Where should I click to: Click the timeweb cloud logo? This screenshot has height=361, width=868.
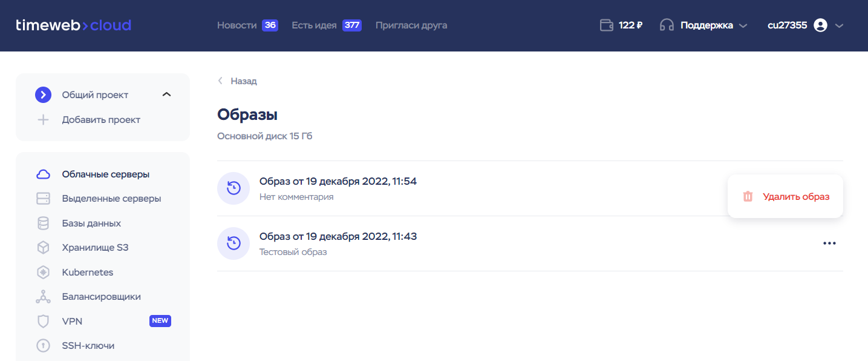73,25
